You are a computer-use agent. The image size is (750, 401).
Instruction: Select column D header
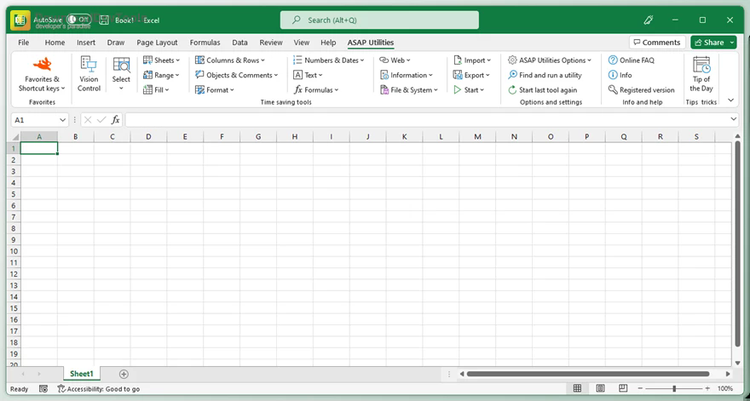[x=148, y=137]
